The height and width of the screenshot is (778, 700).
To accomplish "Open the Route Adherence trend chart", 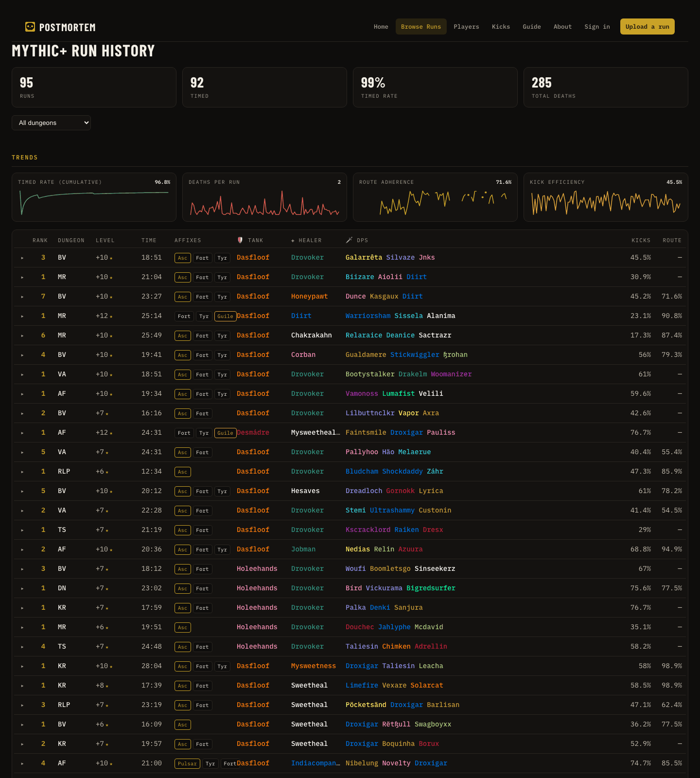I will 435,197.
